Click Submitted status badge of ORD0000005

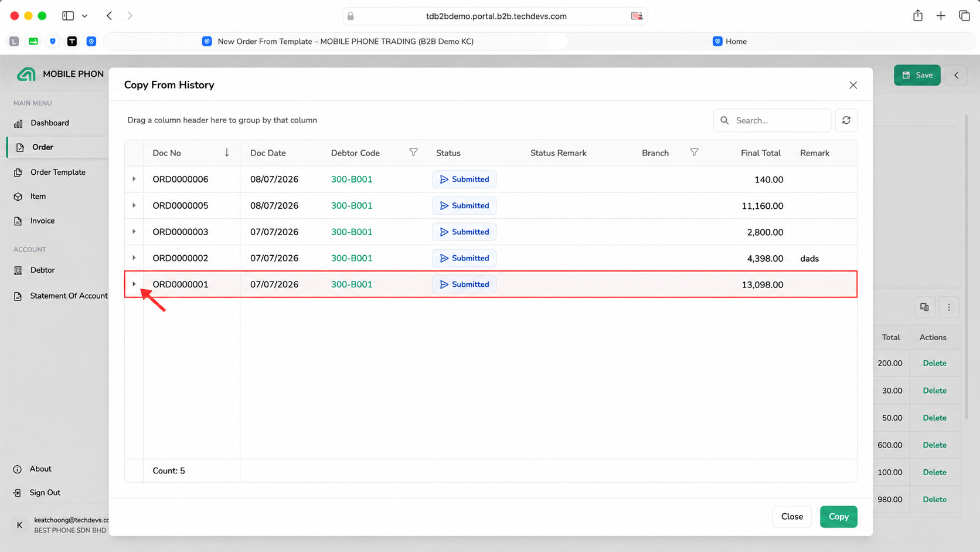coord(464,205)
